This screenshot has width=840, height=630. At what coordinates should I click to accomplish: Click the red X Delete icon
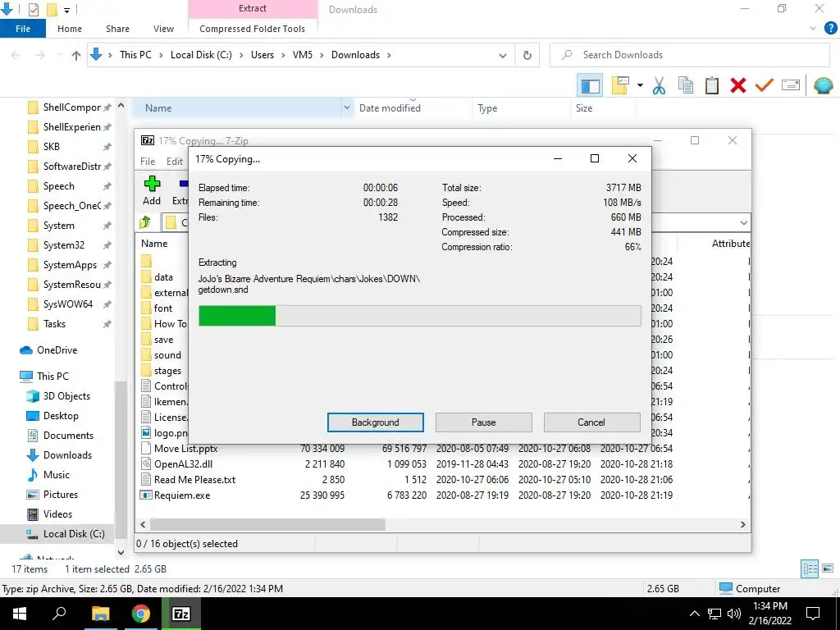pyautogui.click(x=738, y=85)
